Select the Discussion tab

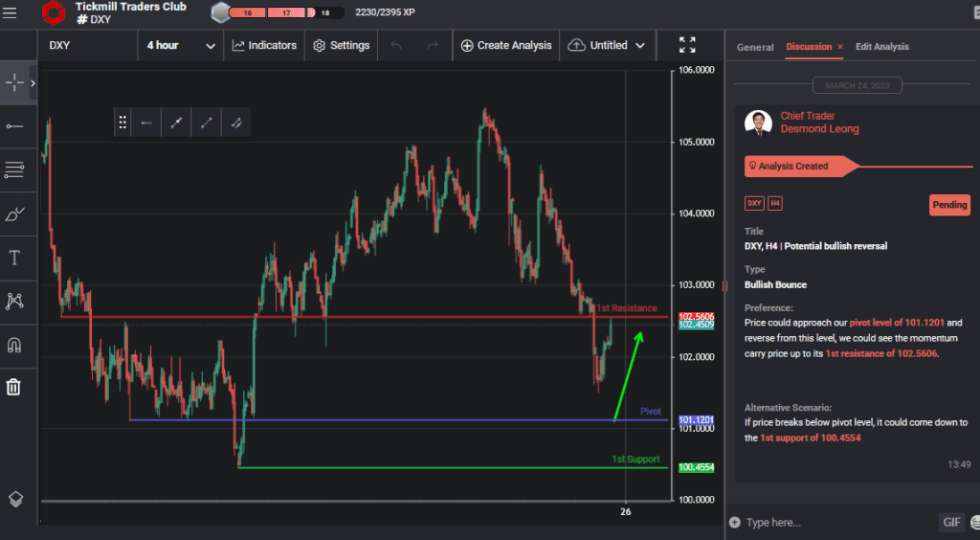[809, 47]
